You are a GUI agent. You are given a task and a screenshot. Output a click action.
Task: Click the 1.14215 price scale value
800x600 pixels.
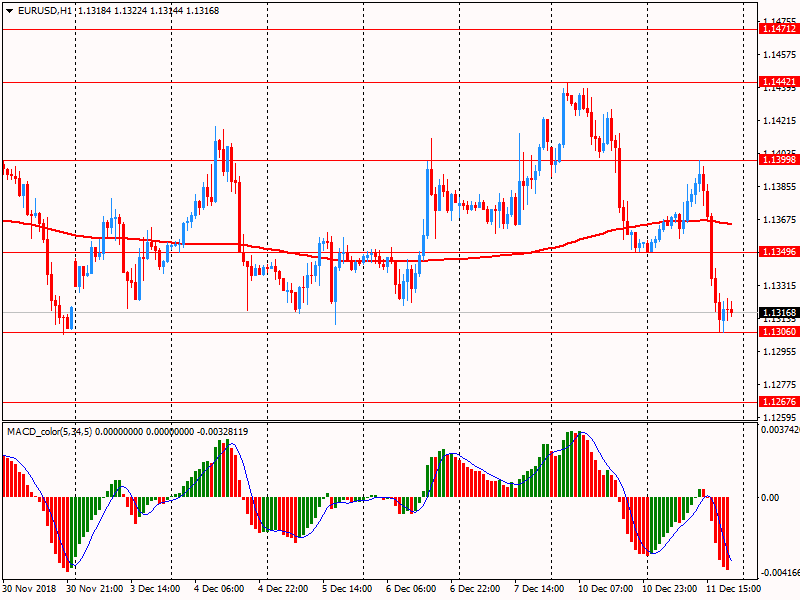[x=778, y=120]
